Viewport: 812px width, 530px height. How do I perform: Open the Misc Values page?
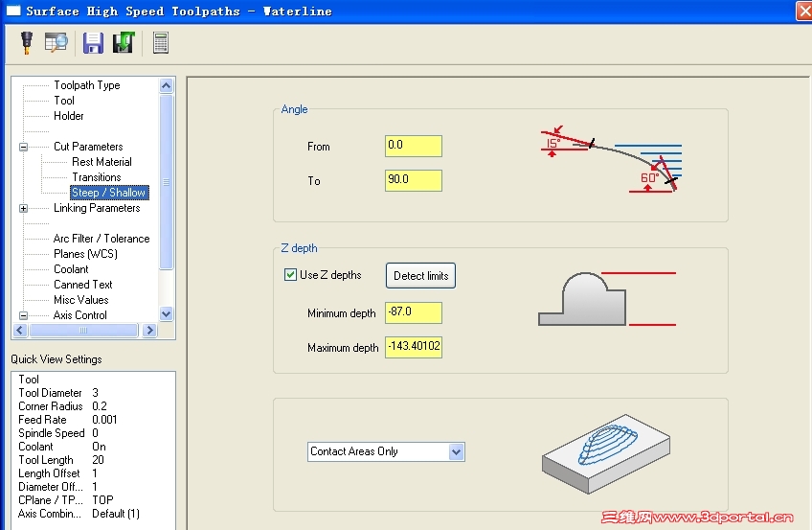[x=80, y=300]
